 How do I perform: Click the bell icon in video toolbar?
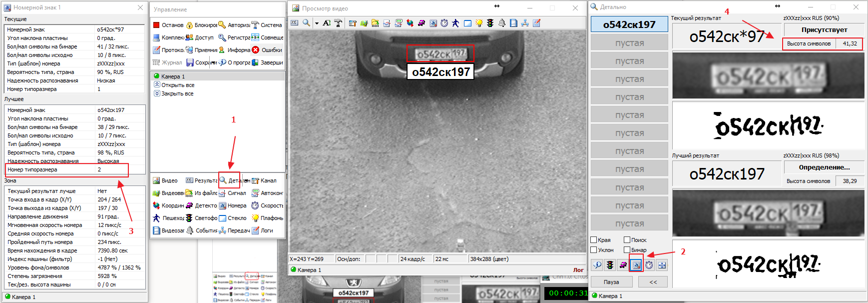click(x=502, y=23)
